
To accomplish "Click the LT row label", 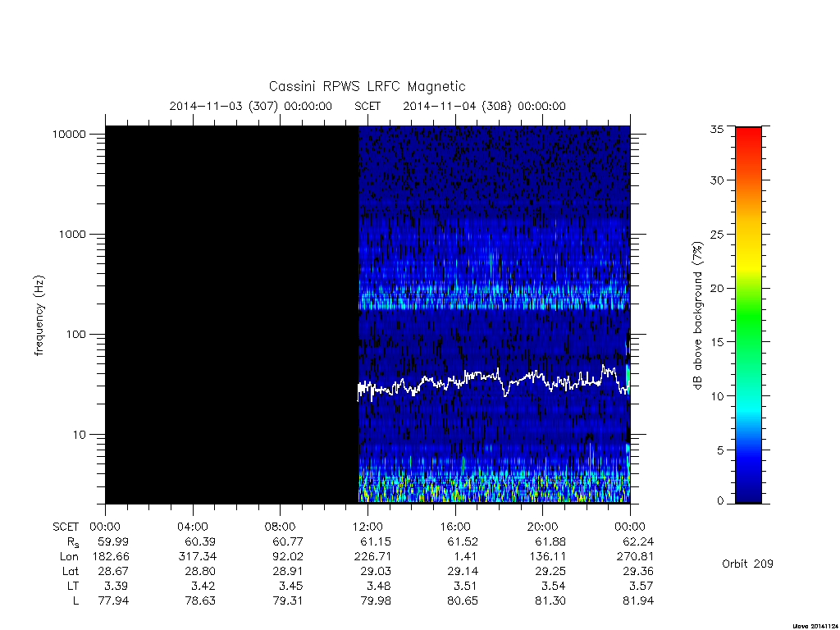I will (73, 586).
